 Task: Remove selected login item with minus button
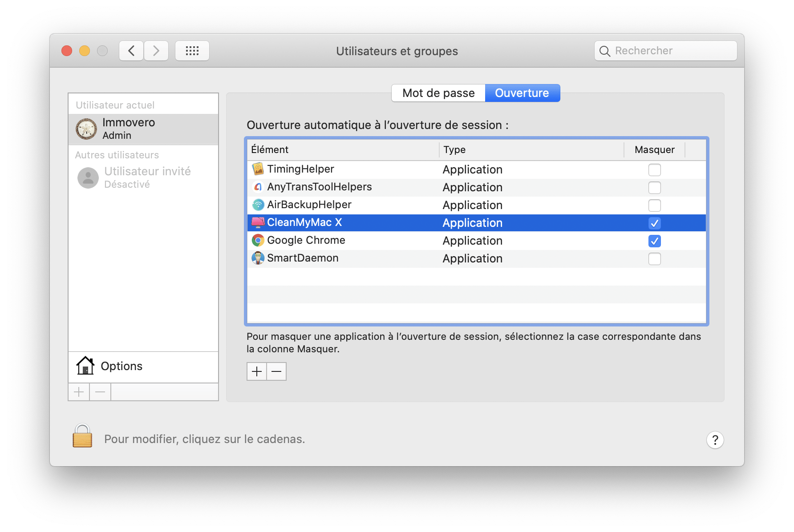(x=276, y=371)
